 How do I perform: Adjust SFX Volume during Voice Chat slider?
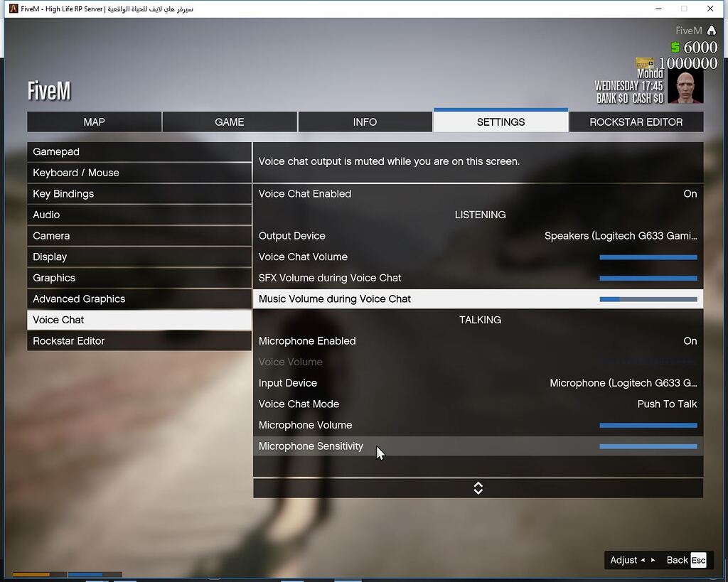(x=648, y=278)
